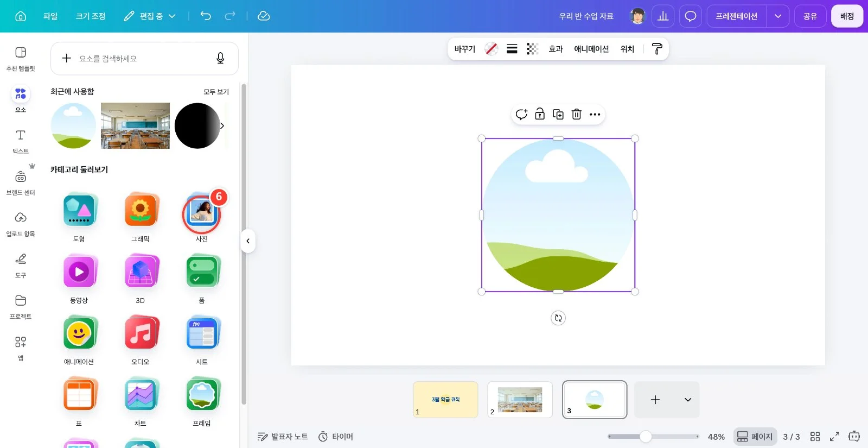
Task: Open the 프레임 frames category
Action: [202, 402]
